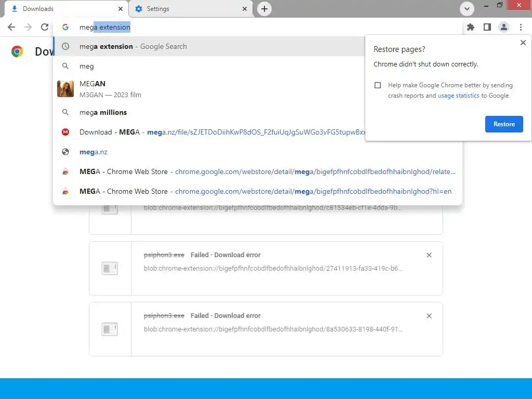
Task: Click the MEGAN film thumbnail
Action: click(65, 89)
